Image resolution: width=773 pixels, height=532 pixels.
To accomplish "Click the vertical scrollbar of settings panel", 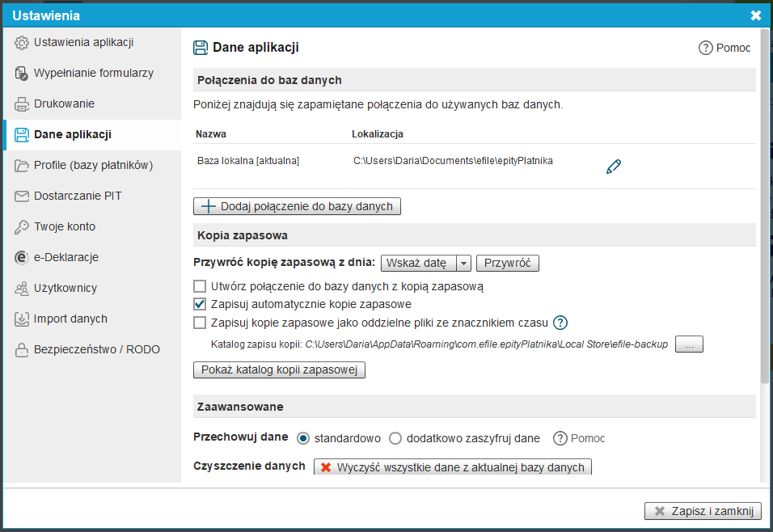I will tap(764, 243).
